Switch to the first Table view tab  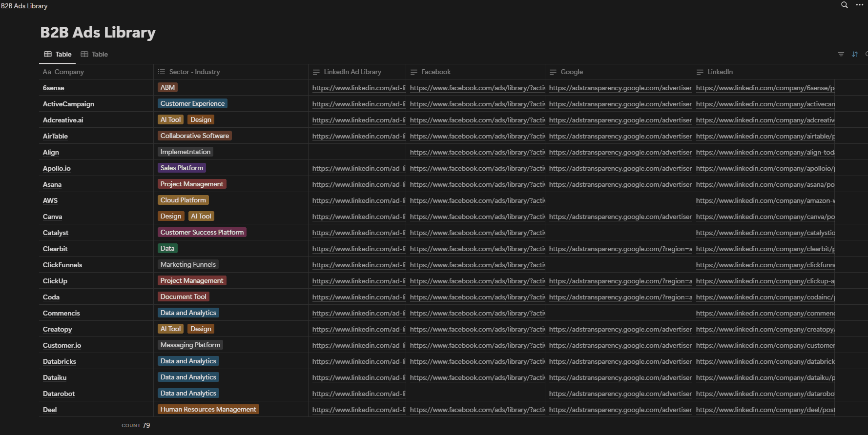[x=58, y=54]
